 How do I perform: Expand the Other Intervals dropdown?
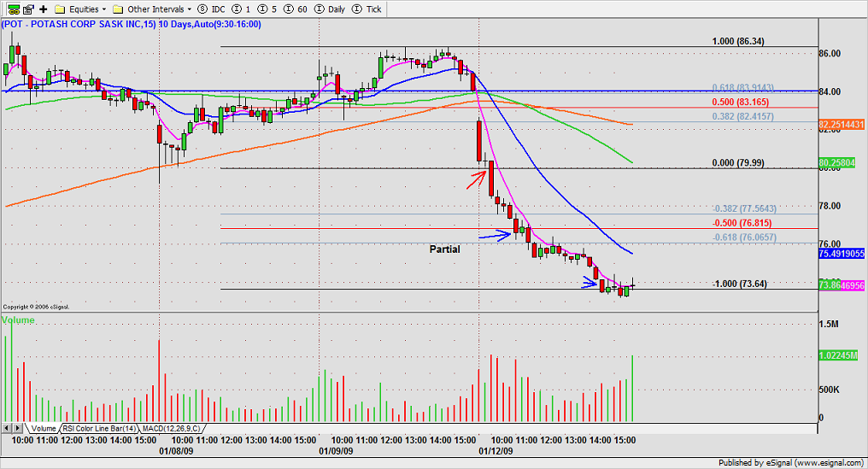152,9
